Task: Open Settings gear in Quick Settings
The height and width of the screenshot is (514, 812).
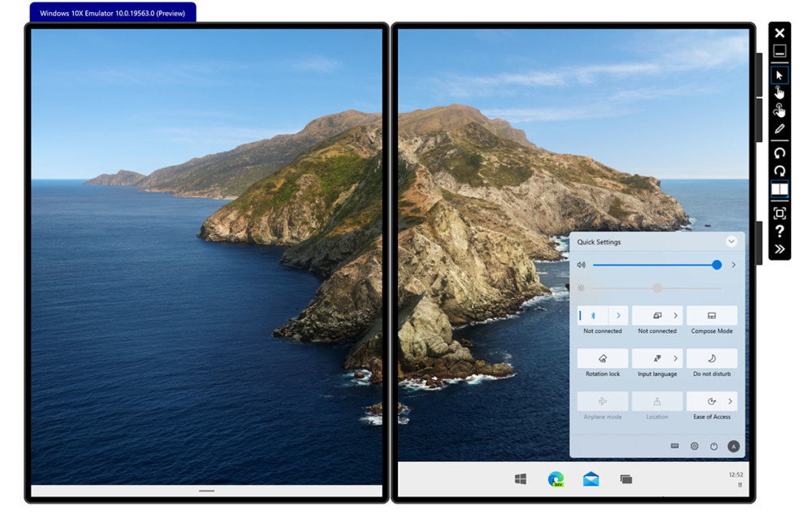Action: (x=694, y=446)
